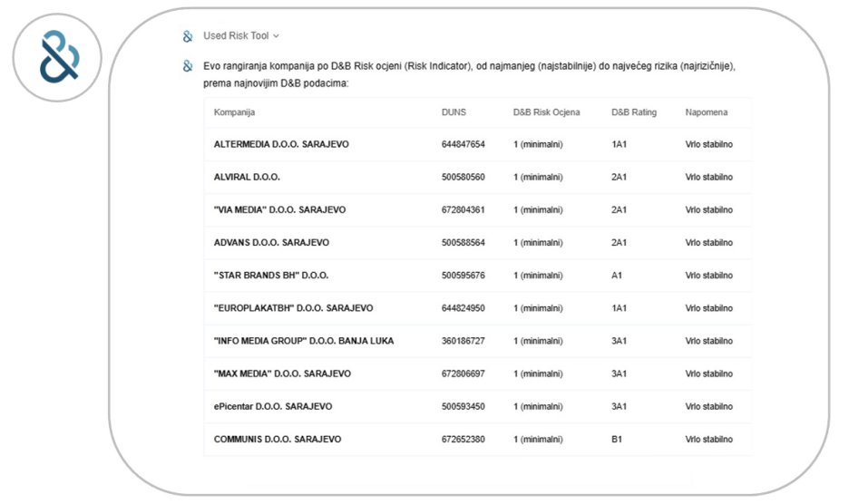
Task: Select ALTERMEDIA D.O.O. SARAJEVO company name
Action: 281,145
